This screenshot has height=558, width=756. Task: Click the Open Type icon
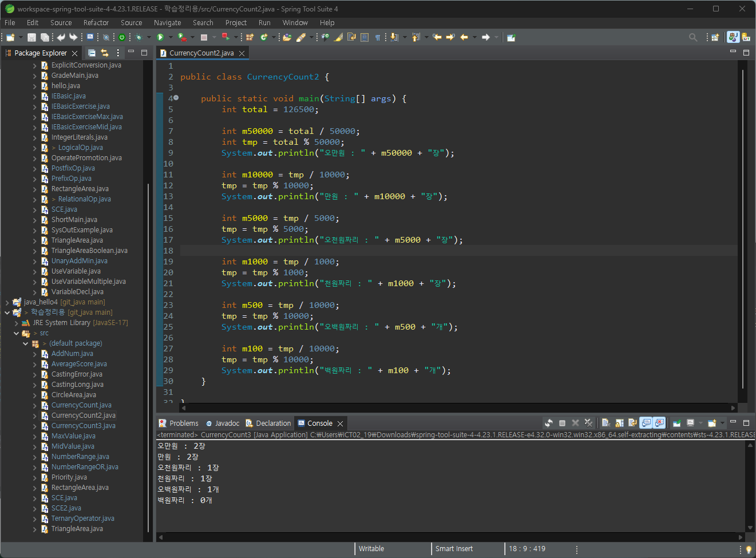point(287,37)
